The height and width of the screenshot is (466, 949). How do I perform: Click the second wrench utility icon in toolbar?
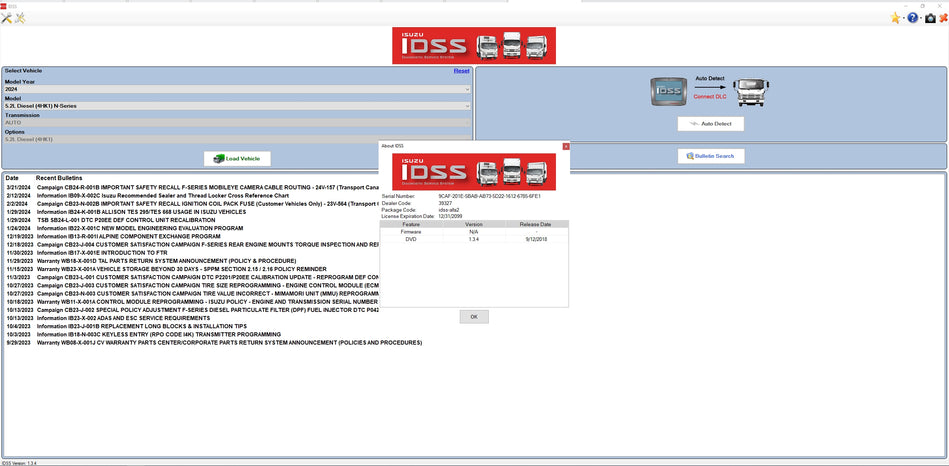20,18
